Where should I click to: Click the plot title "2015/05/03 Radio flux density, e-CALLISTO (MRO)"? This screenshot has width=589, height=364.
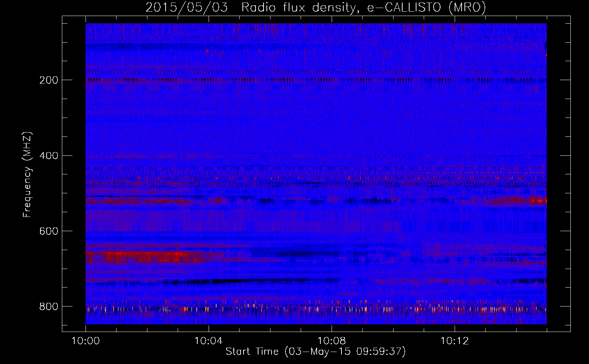316,7
